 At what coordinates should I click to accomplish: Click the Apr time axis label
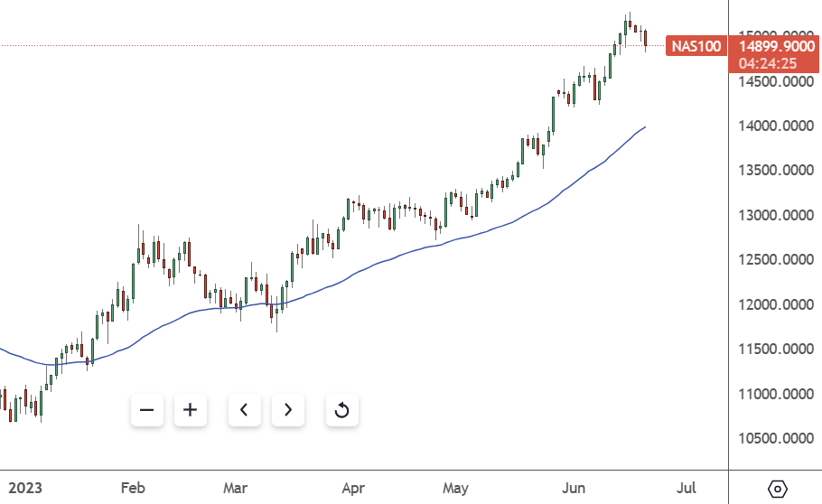click(353, 489)
